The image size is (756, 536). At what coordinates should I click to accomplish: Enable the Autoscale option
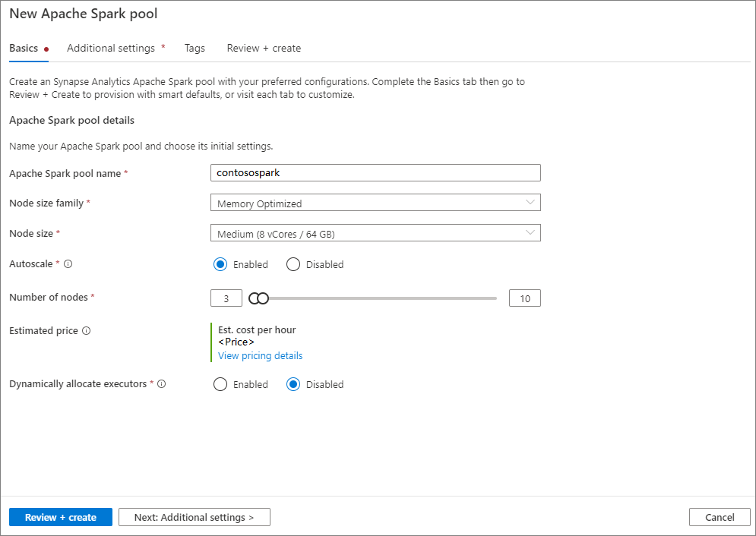tap(220, 264)
